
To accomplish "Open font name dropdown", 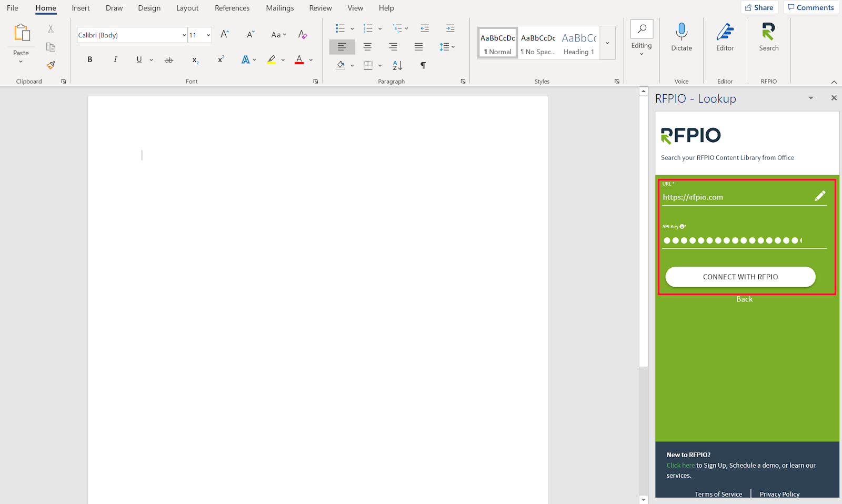I will coord(184,35).
